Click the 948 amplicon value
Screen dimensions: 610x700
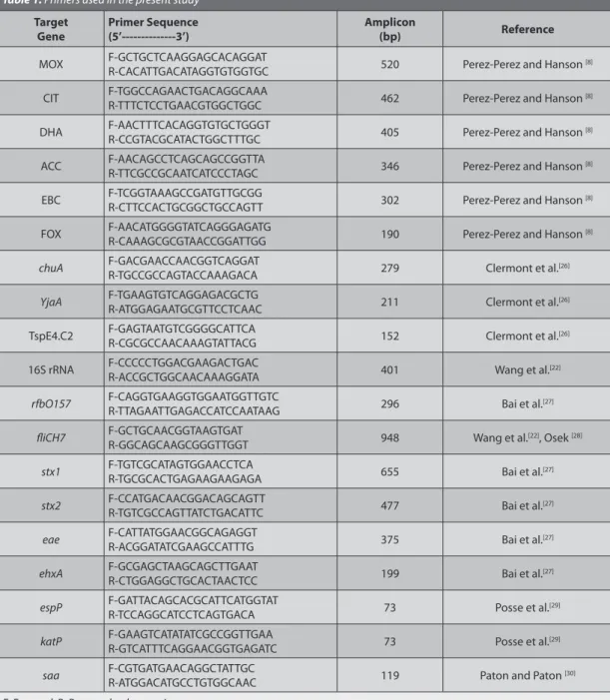point(389,438)
